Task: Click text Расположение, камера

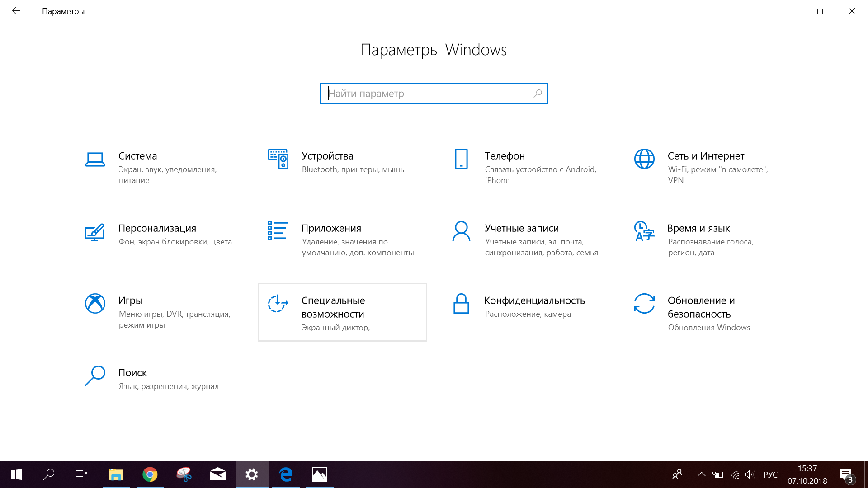Action: coord(528,314)
